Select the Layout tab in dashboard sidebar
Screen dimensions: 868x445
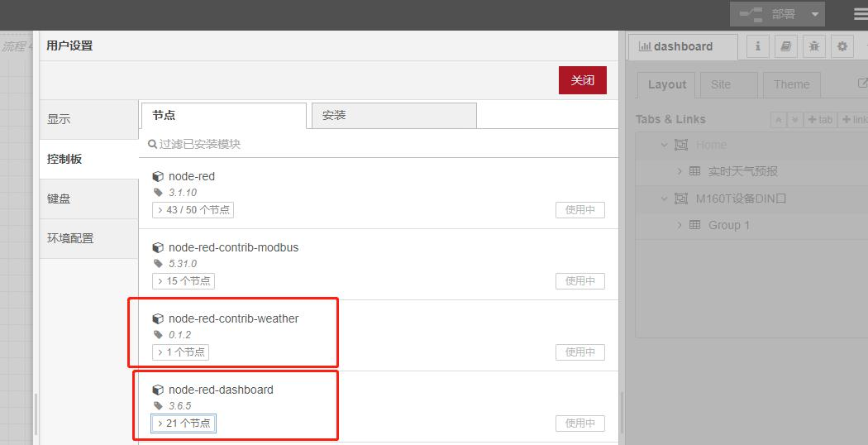click(667, 85)
